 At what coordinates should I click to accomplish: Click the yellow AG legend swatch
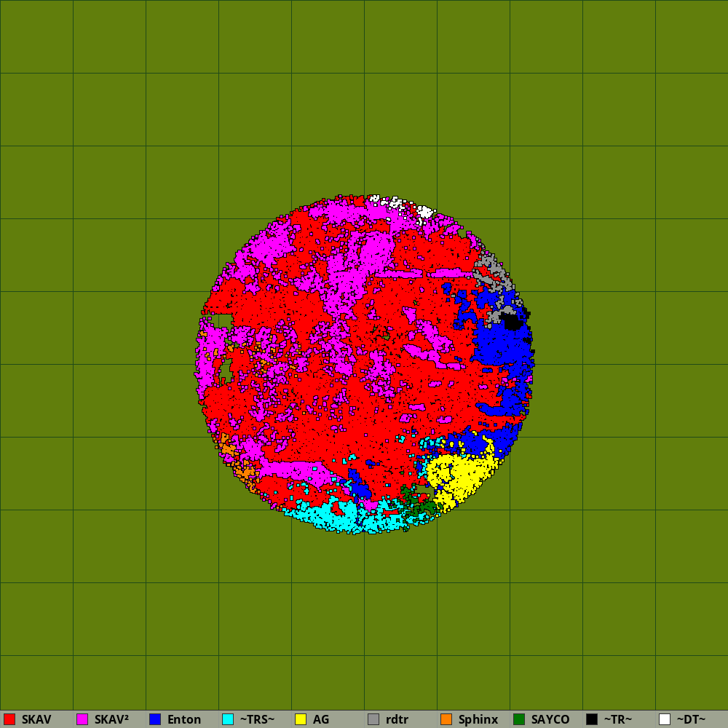301,719
